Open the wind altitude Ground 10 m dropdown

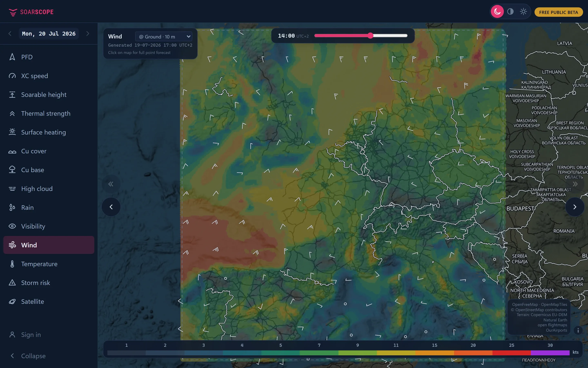164,37
